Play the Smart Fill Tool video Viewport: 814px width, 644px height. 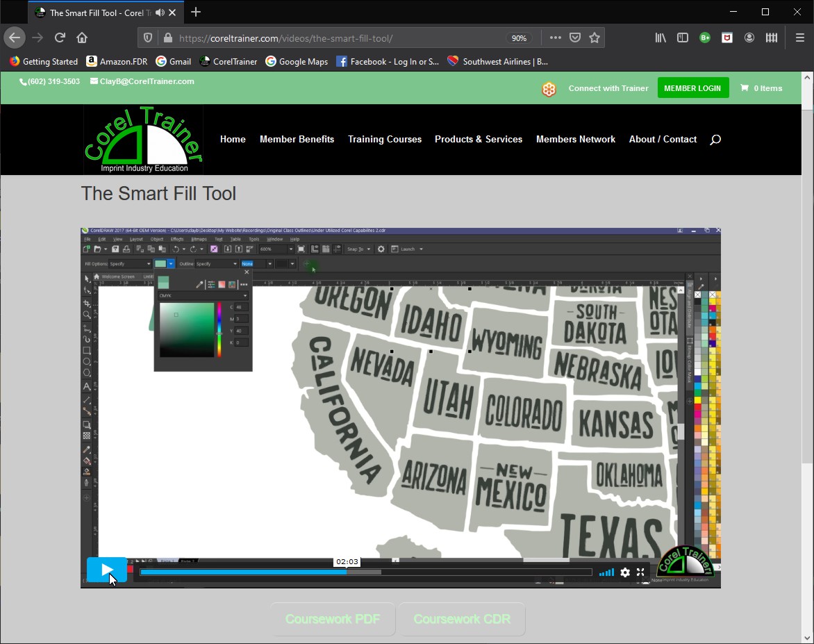tap(107, 570)
